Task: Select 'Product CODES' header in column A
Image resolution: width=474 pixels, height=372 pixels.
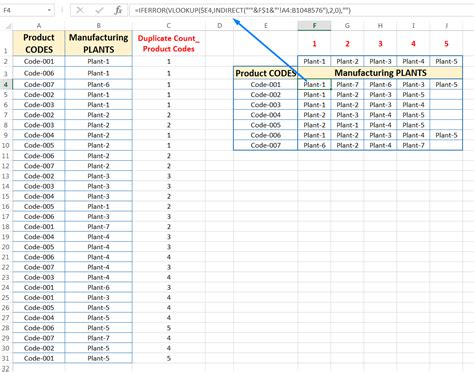Action: tap(39, 43)
